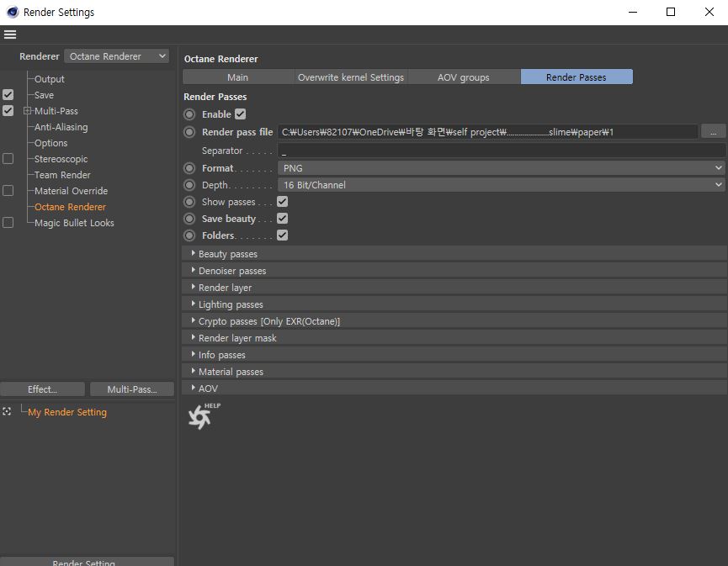Select Output in the settings tree
728x566 pixels.
49,79
